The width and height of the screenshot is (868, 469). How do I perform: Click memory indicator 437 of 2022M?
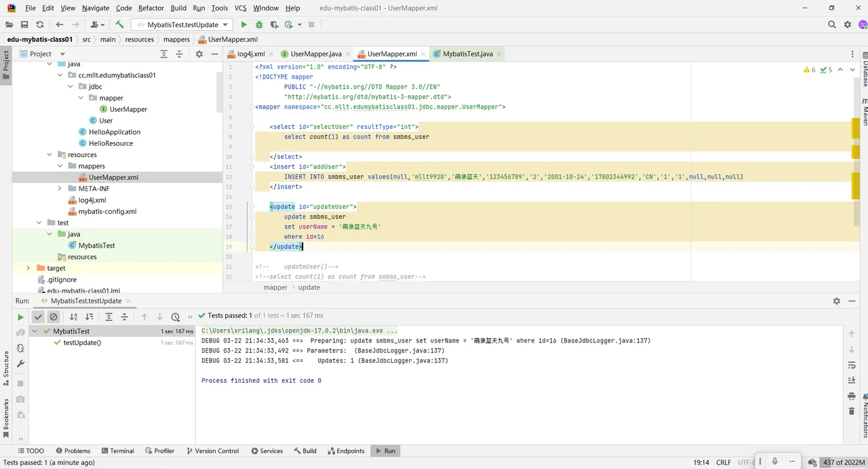pos(844,462)
